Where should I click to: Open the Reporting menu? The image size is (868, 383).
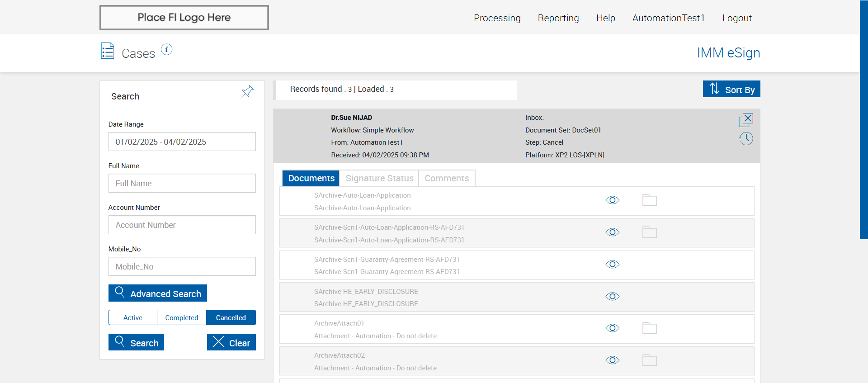click(x=558, y=18)
